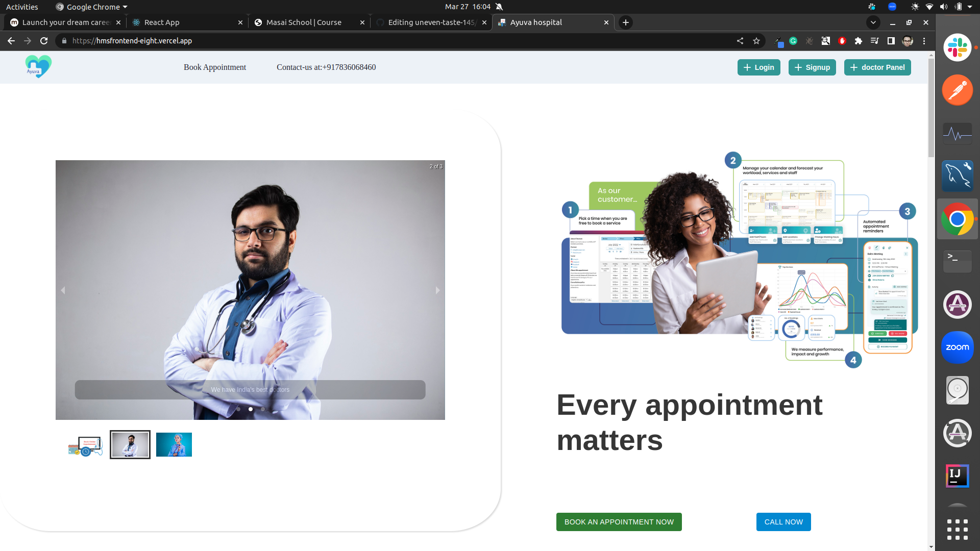
Task: Expand the Chrome tab search dropdown
Action: coord(873,22)
